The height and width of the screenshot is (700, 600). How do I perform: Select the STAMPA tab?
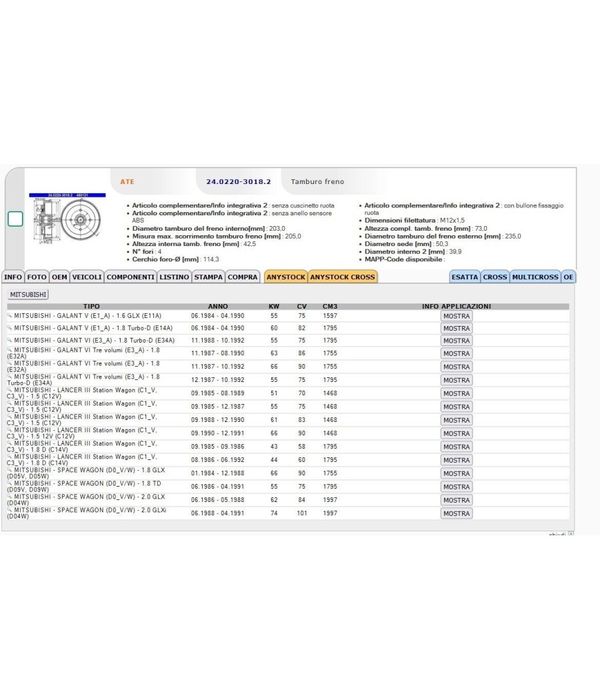(209, 277)
